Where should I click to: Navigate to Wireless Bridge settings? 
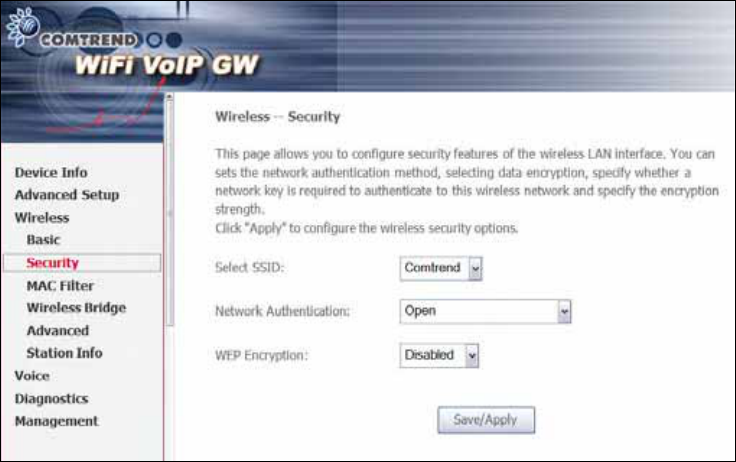[x=76, y=308]
